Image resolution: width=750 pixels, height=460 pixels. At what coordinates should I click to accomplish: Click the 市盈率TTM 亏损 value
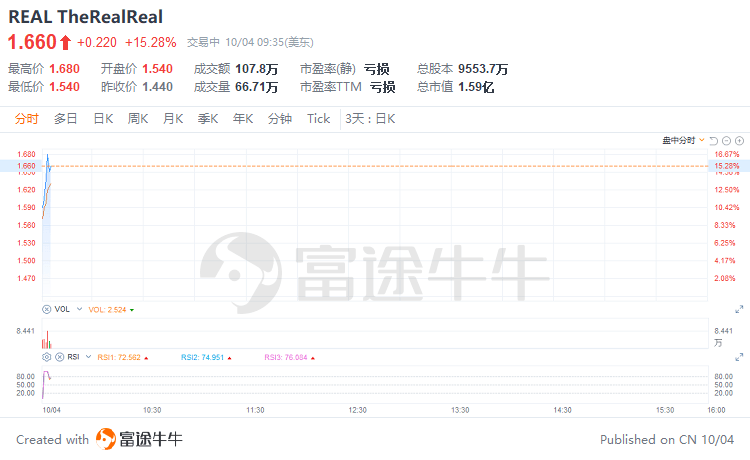383,87
